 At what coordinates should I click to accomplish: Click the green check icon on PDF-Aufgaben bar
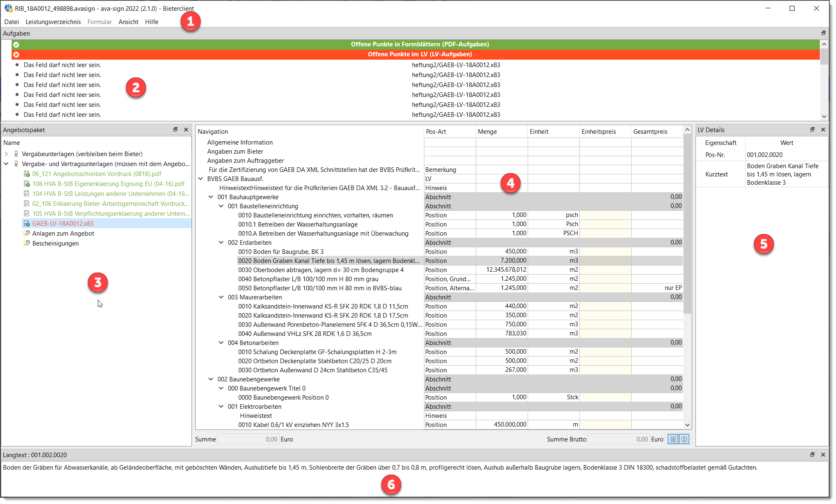click(x=16, y=45)
